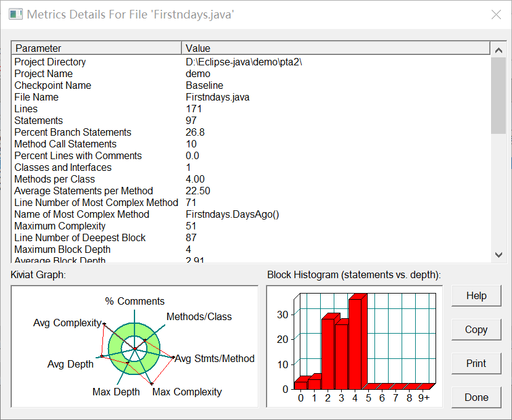Click the Max Depth label in Kiviat graph
512x420 pixels.
(116, 392)
